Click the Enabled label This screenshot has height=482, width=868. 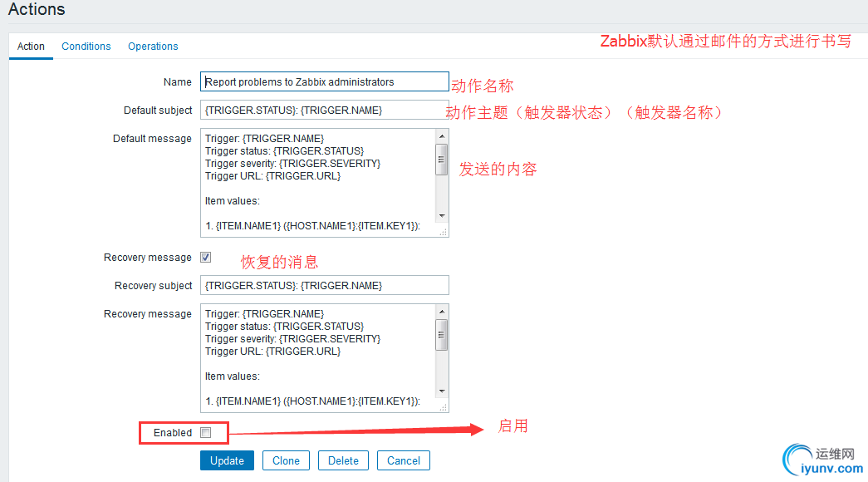[173, 433]
